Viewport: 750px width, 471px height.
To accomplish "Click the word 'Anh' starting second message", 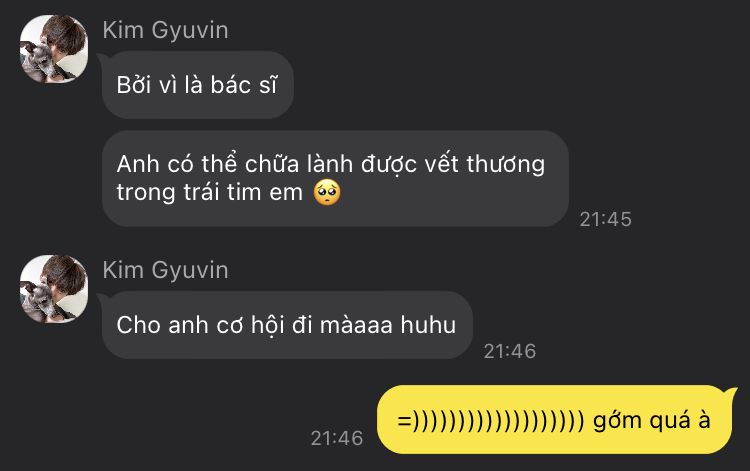I will (x=138, y=164).
